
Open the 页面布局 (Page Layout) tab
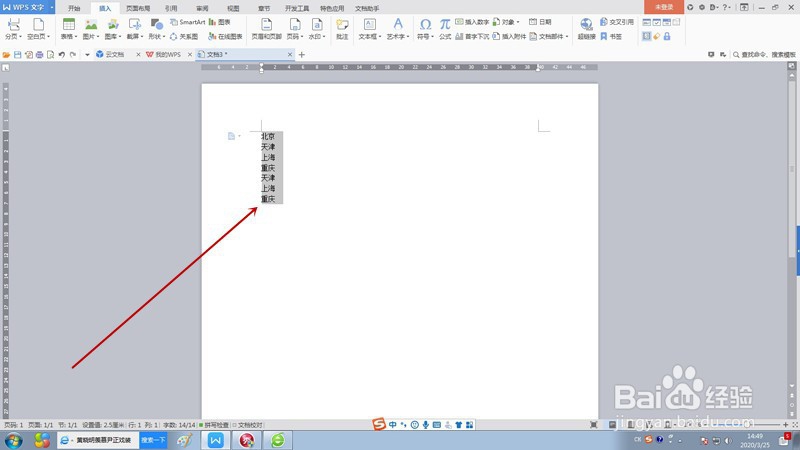pyautogui.click(x=138, y=8)
